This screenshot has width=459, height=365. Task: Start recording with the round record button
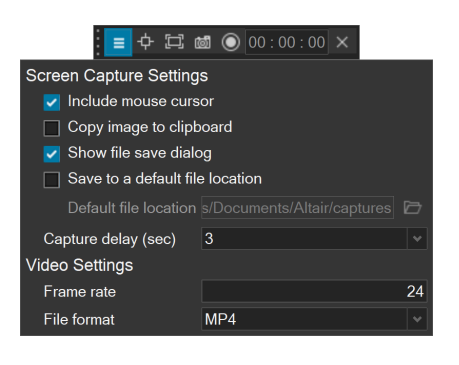point(231,42)
